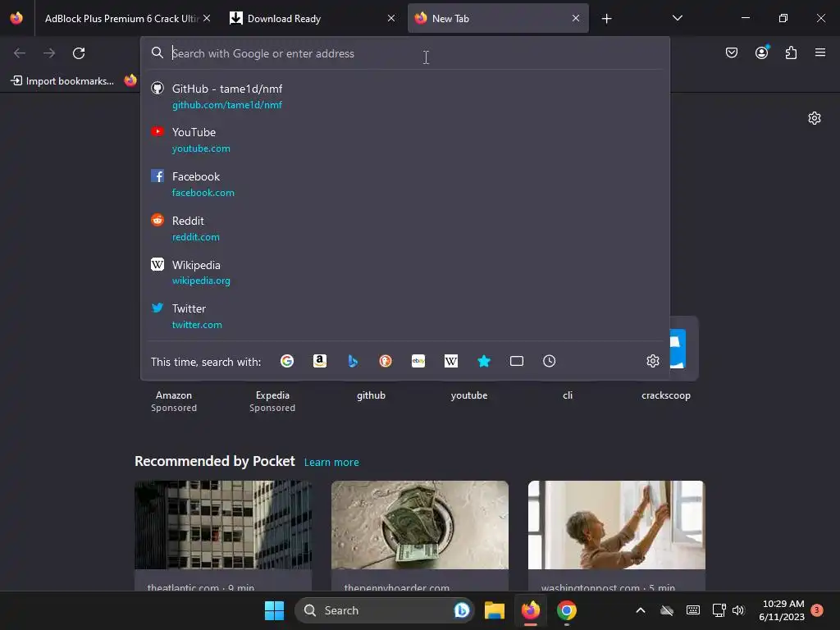Focus the address bar search field
840x630 pixels.
point(405,53)
